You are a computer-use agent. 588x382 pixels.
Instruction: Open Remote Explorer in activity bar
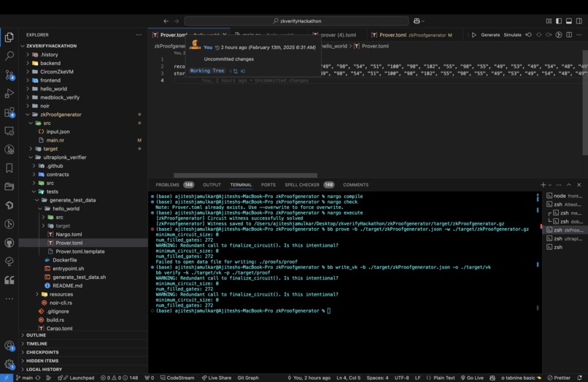9,131
